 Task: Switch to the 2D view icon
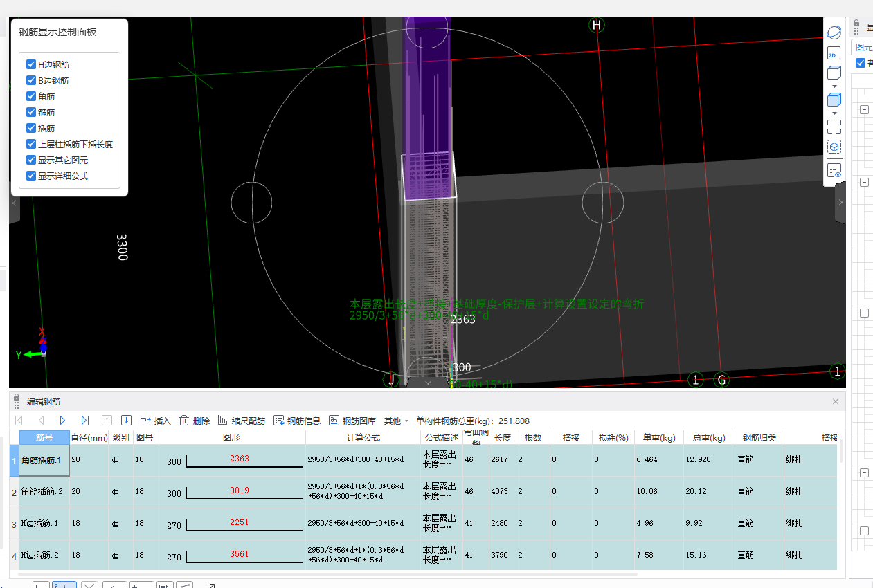click(834, 53)
